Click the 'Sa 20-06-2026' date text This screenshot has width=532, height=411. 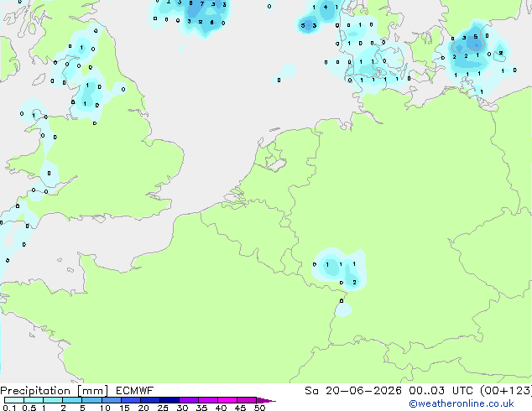pos(353,391)
